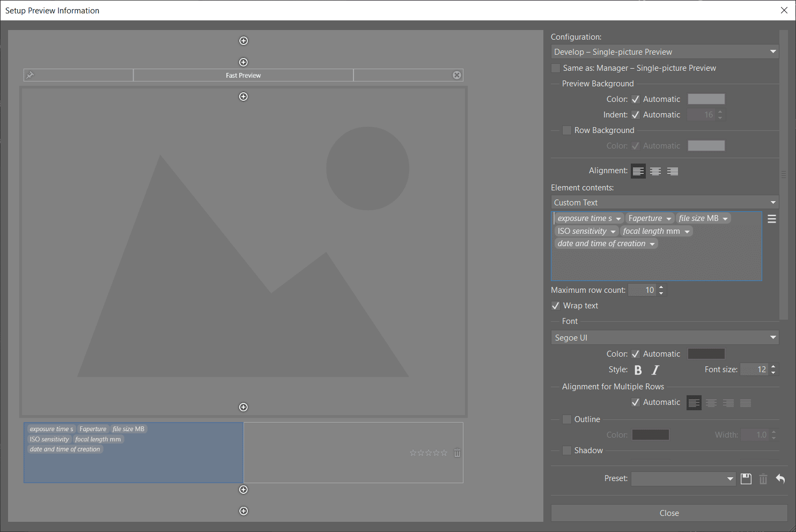Click 'date and time of creation' token arrow
This screenshot has width=796, height=532.
pyautogui.click(x=652, y=244)
